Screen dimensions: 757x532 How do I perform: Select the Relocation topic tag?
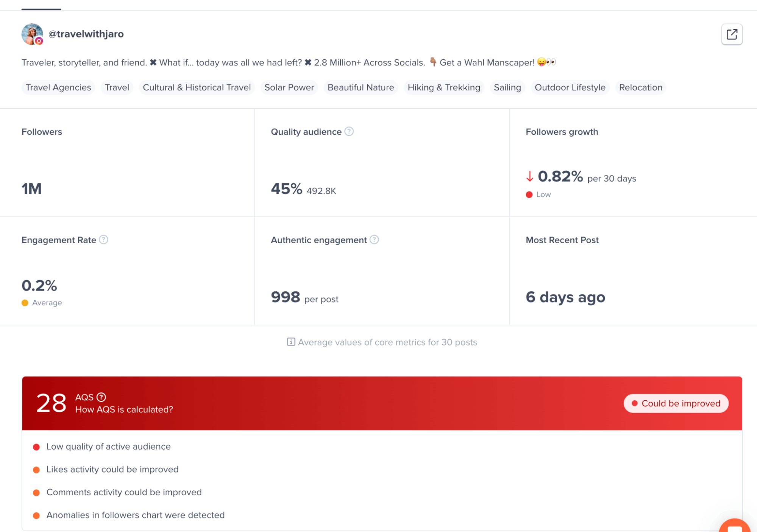tap(640, 87)
